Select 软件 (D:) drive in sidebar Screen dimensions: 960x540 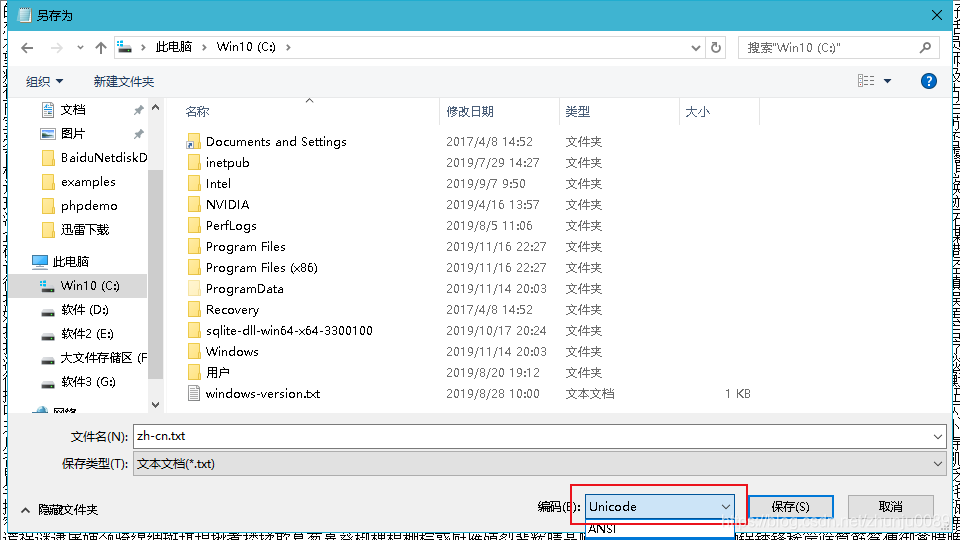84,310
